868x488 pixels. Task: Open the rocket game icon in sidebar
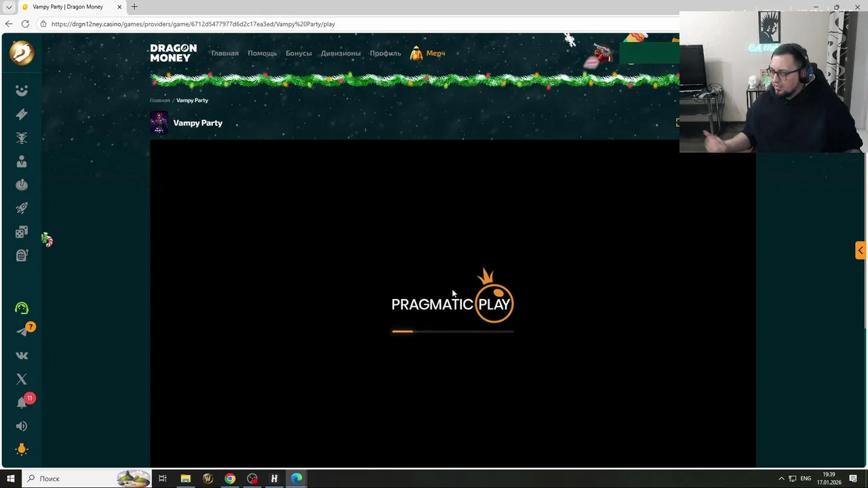tap(22, 209)
